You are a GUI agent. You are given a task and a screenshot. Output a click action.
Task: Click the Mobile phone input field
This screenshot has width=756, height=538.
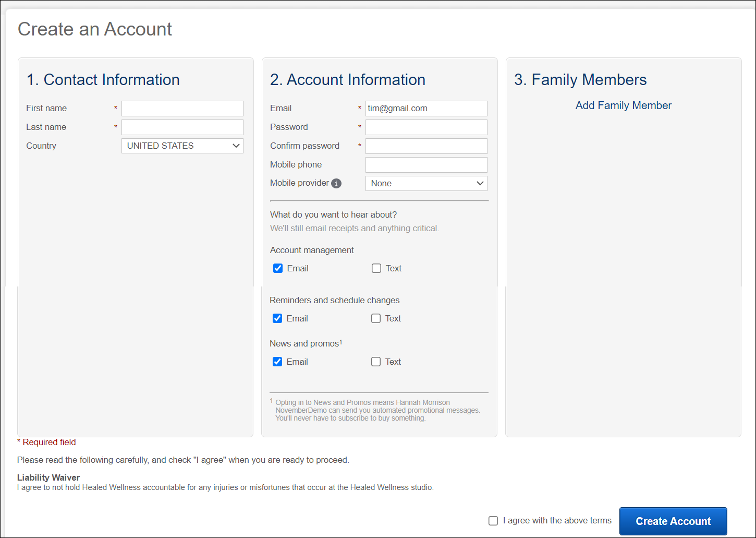click(x=426, y=164)
